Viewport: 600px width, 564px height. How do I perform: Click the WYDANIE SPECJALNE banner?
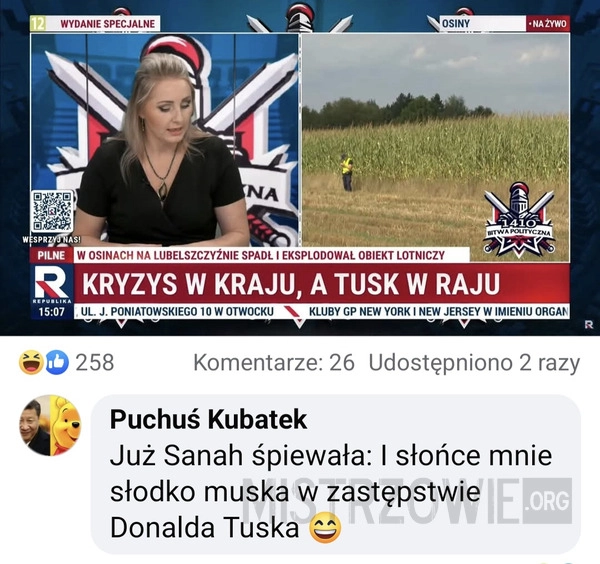108,24
